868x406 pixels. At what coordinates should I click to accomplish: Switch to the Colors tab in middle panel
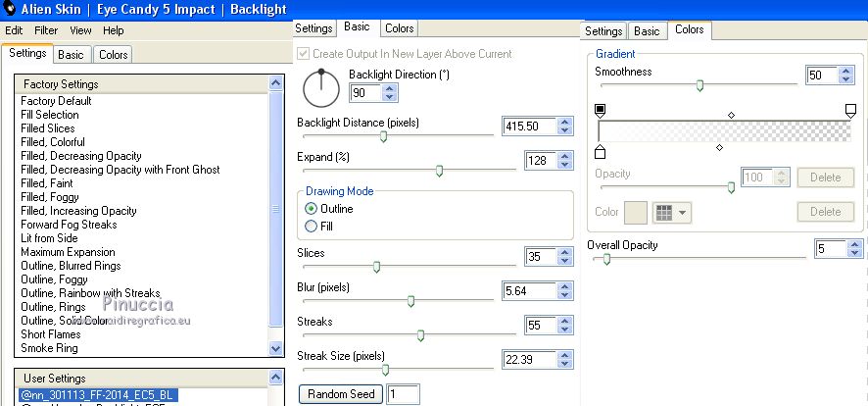[399, 28]
